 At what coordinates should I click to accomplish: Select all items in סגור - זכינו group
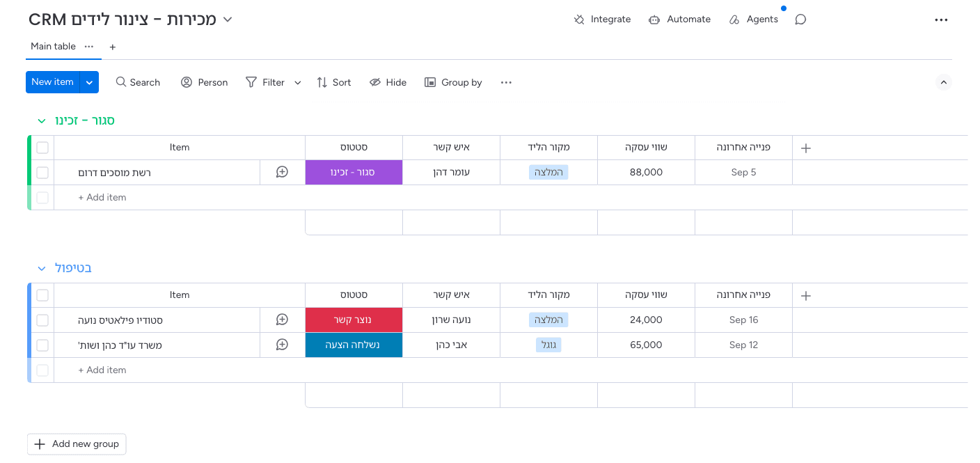pos(42,148)
